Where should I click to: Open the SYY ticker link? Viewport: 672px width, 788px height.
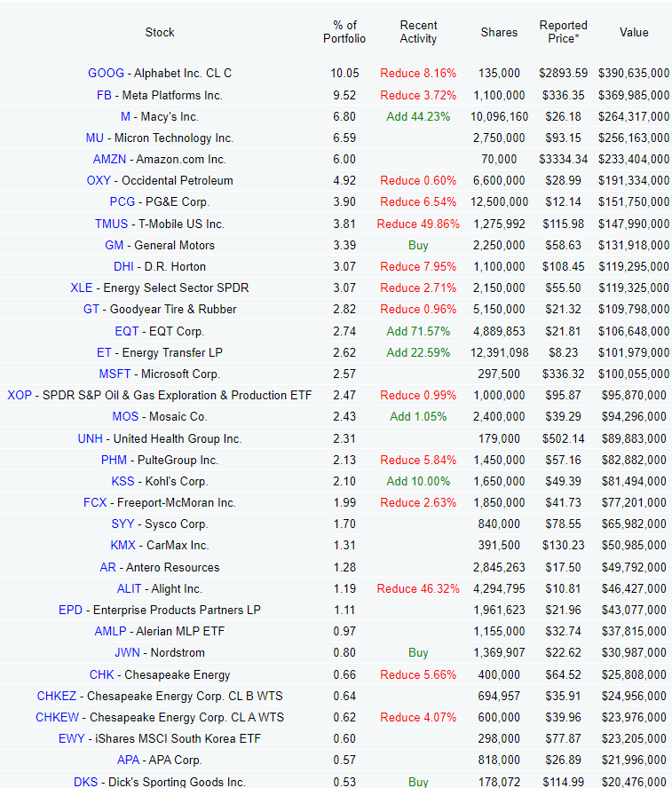tap(123, 524)
